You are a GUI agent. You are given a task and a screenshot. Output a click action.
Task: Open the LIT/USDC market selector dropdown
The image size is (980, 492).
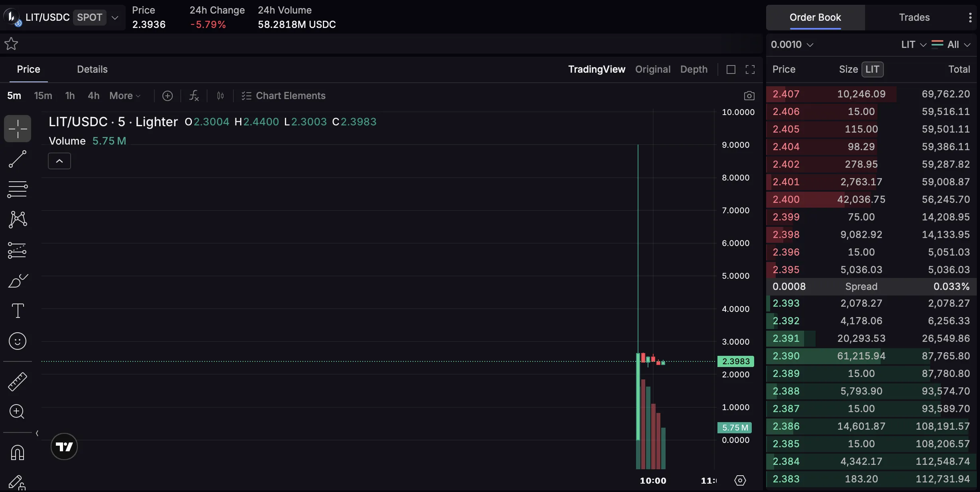pos(115,18)
